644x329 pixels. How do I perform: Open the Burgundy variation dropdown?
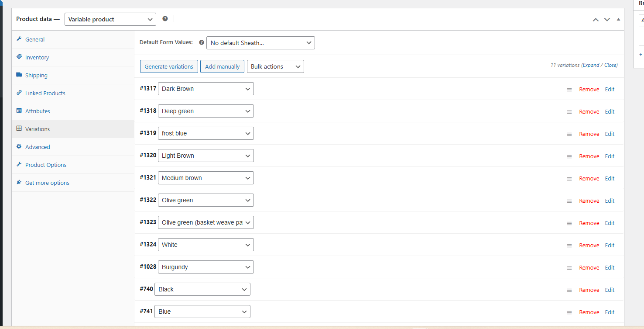pyautogui.click(x=206, y=267)
